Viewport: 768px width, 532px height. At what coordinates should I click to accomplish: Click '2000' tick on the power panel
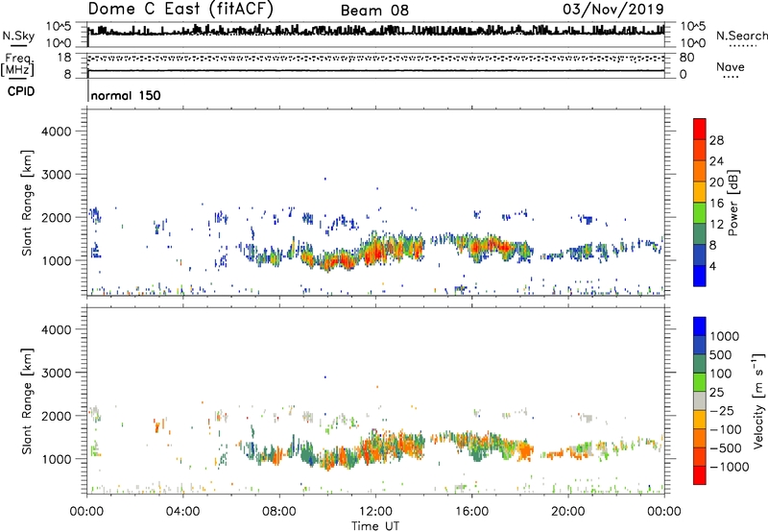[57, 217]
